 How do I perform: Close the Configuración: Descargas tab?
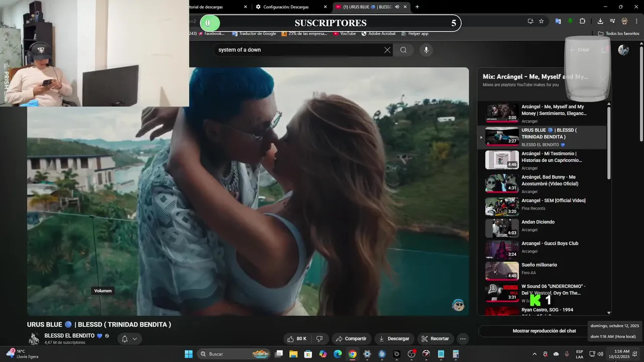[x=325, y=7]
